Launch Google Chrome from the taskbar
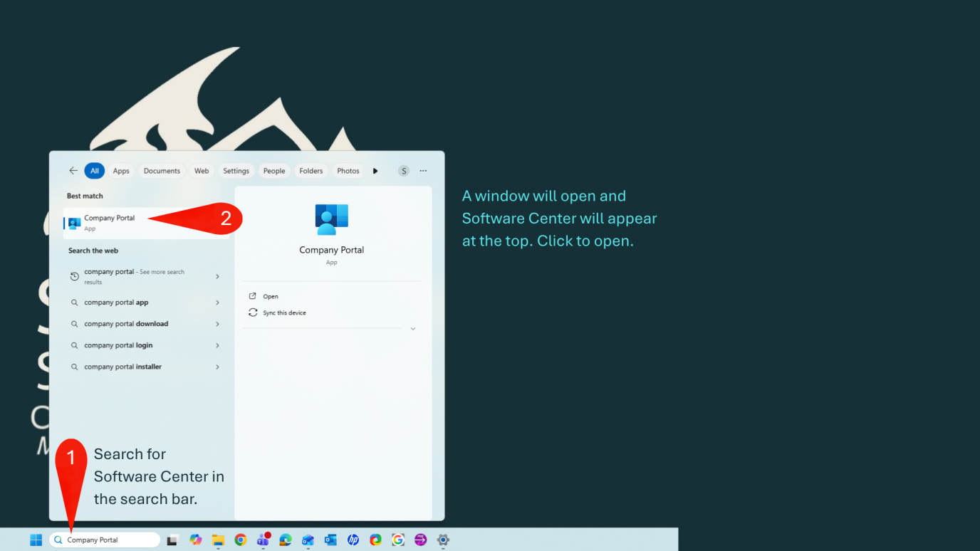 coord(241,540)
